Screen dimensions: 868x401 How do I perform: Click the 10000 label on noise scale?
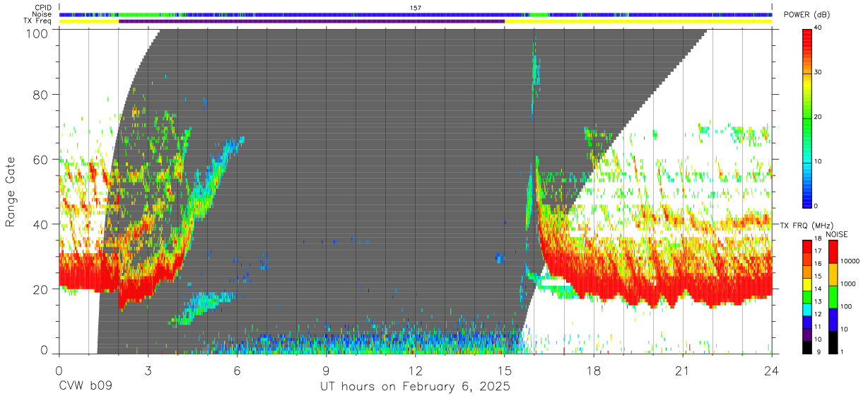850,261
